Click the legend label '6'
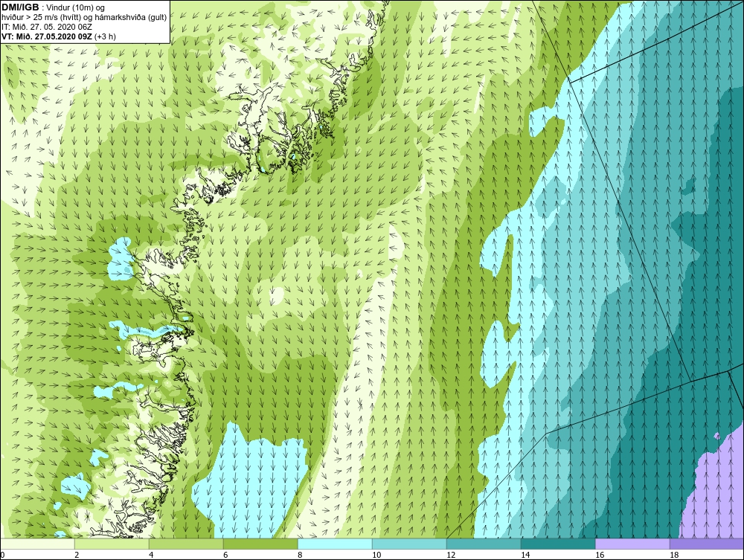This screenshot has width=744, height=560. click(225, 555)
